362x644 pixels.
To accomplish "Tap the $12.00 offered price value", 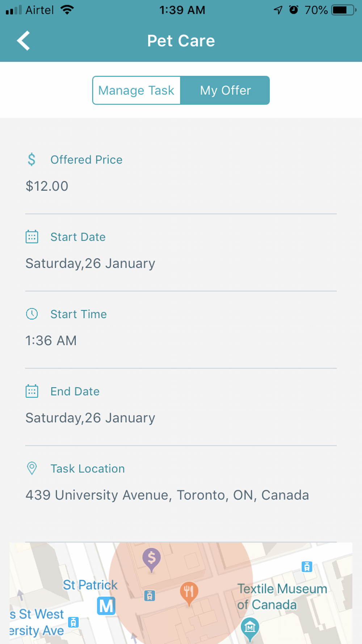I will [47, 186].
